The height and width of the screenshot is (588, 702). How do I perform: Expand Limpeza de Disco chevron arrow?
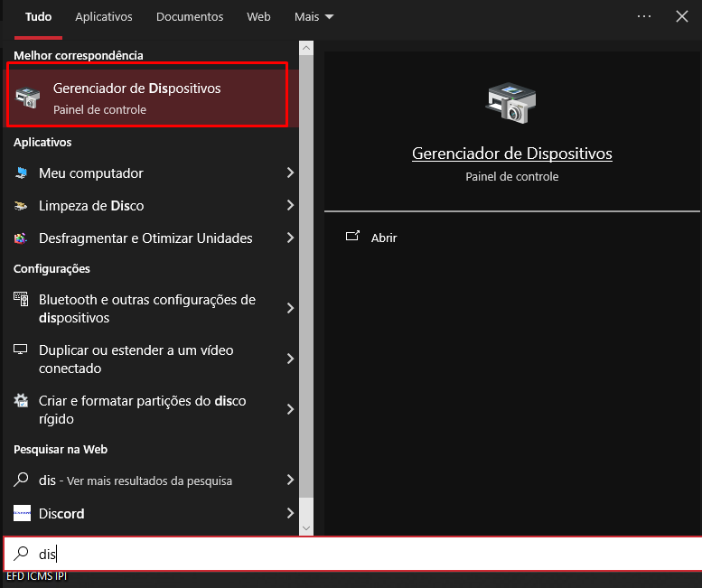coord(290,205)
